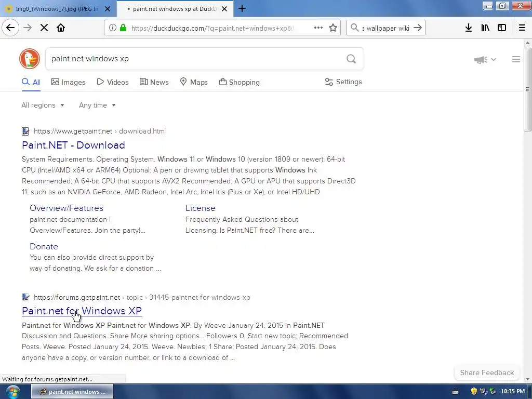Image resolution: width=532 pixels, height=399 pixels.
Task: Toggle the sidebar view icon
Action: 502,28
